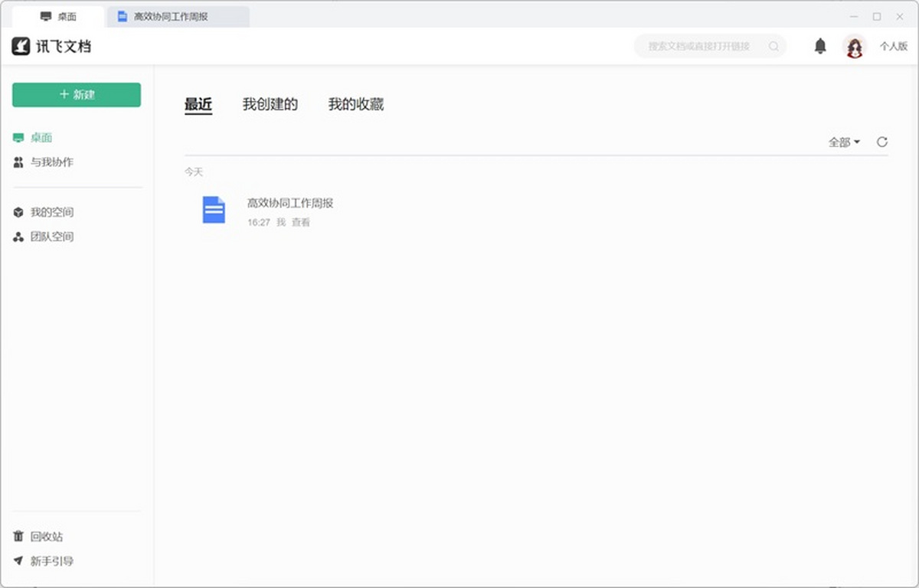This screenshot has height=588, width=919.
Task: Click the 讯飞文档 logo
Action: pos(51,46)
